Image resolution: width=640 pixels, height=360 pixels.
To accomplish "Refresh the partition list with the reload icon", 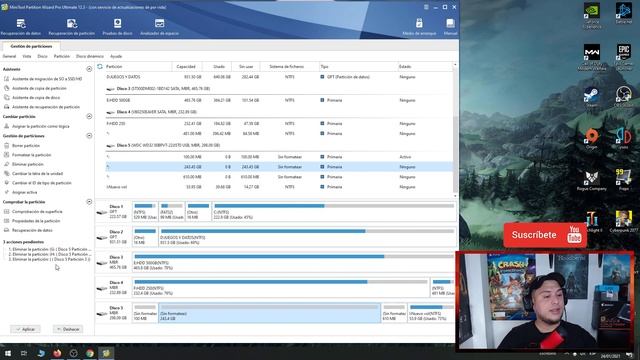I will click(x=100, y=66).
